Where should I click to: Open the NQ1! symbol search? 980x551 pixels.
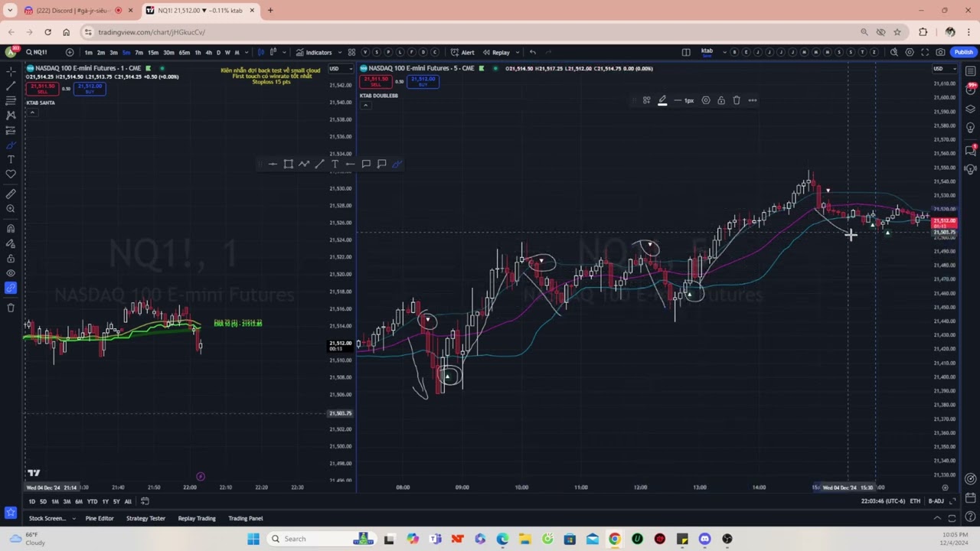coord(37,52)
